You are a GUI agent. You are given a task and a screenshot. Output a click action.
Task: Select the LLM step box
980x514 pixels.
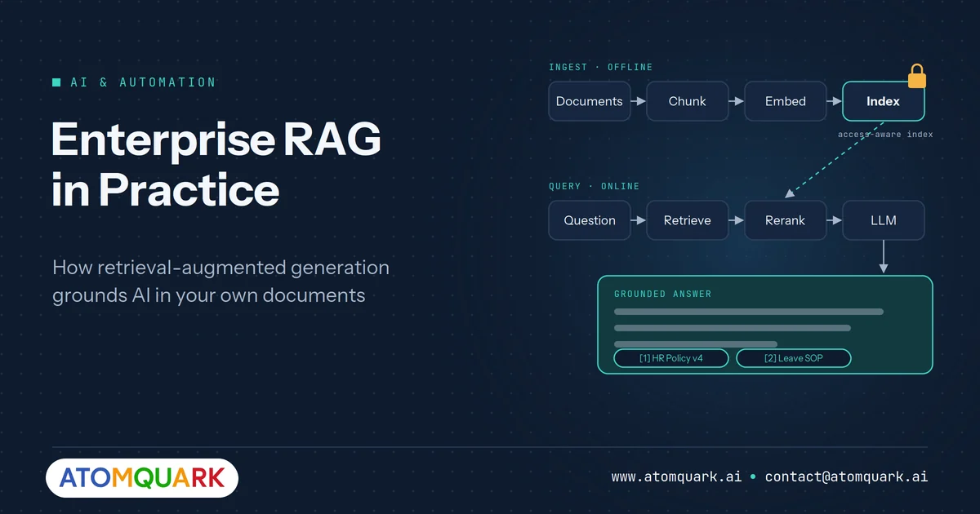pos(884,220)
